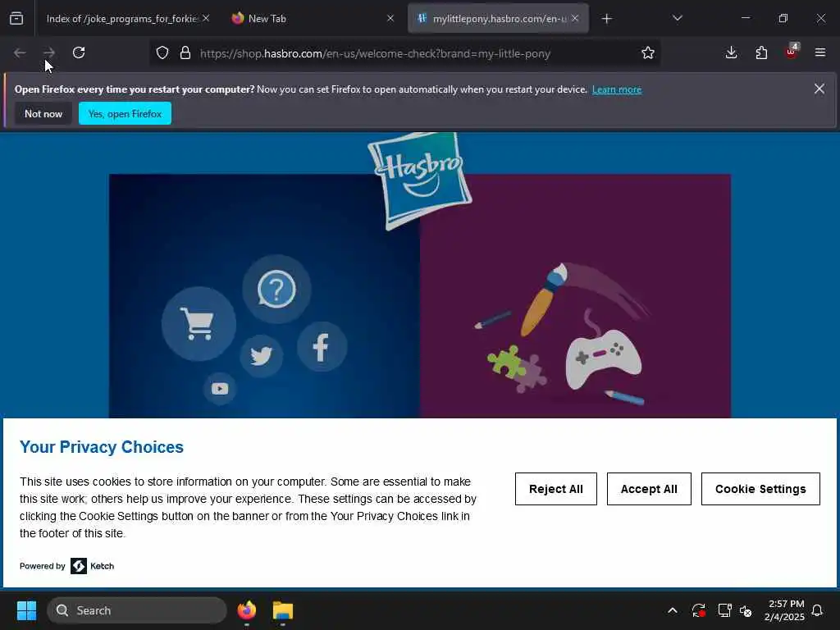Click the sync status tray icon

(699, 610)
